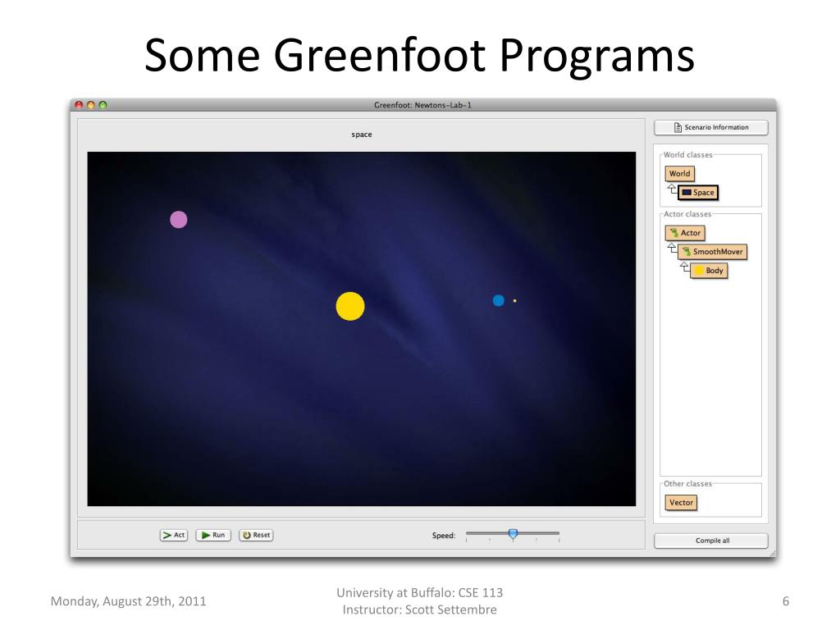The height and width of the screenshot is (630, 840).
Task: Reset the scenario
Action: [256, 535]
